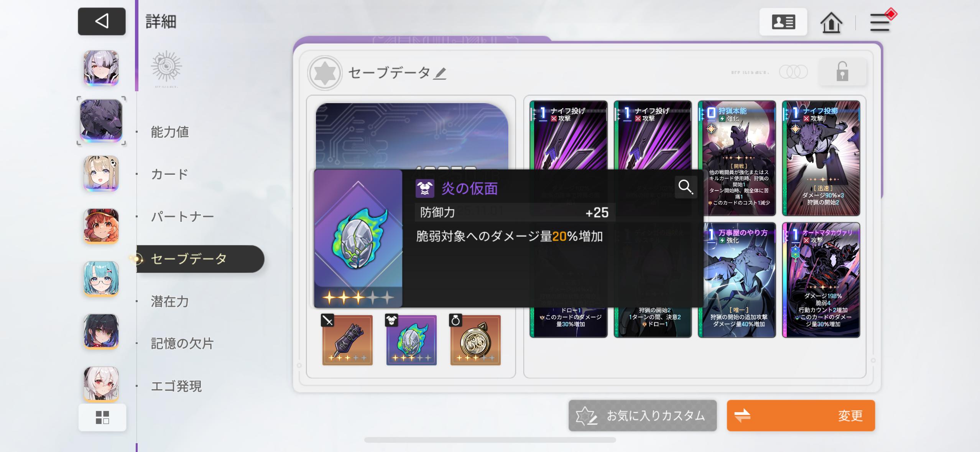980x452 pixels.
Task: Click the back arrow button
Action: pyautogui.click(x=102, y=21)
